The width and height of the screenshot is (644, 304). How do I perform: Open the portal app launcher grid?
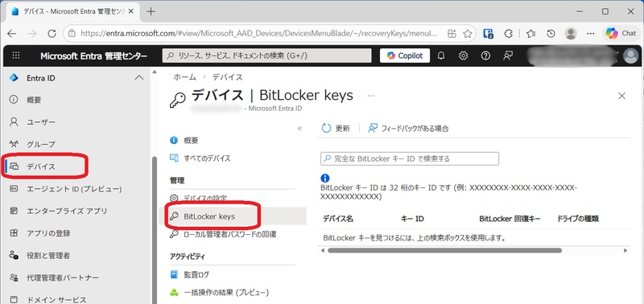16,55
